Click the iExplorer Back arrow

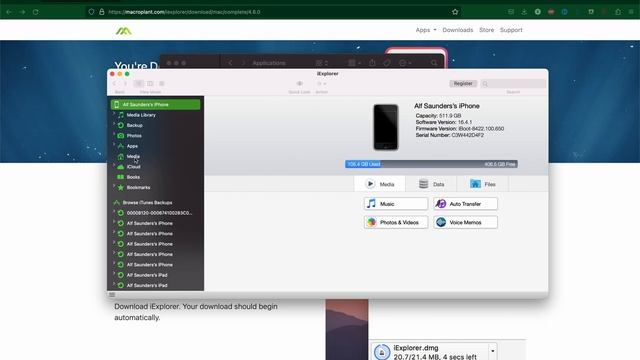click(114, 84)
